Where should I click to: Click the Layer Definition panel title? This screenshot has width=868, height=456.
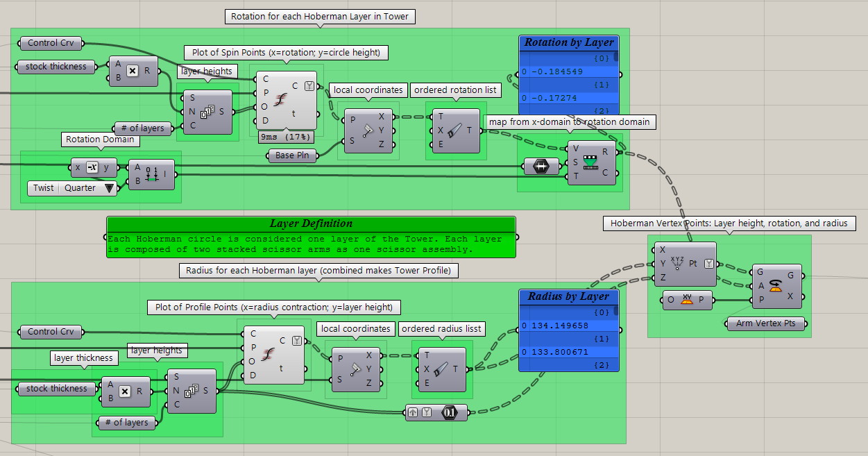point(311,224)
